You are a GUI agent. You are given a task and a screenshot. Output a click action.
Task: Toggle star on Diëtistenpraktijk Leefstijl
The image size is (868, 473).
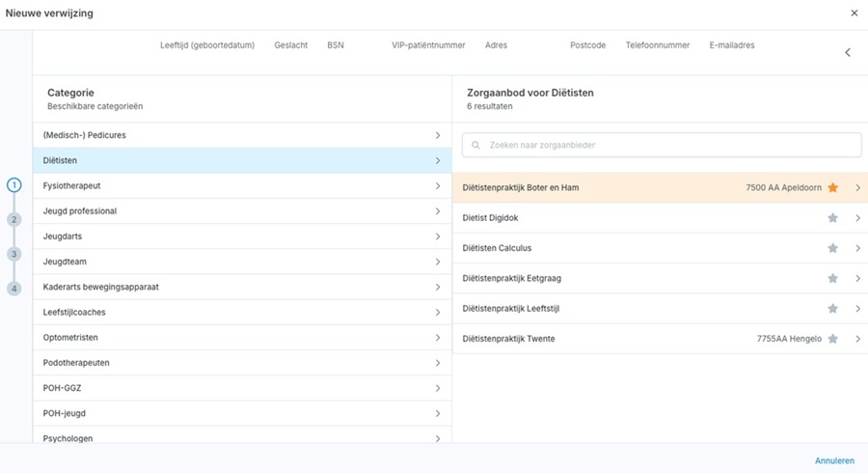pyautogui.click(x=832, y=309)
